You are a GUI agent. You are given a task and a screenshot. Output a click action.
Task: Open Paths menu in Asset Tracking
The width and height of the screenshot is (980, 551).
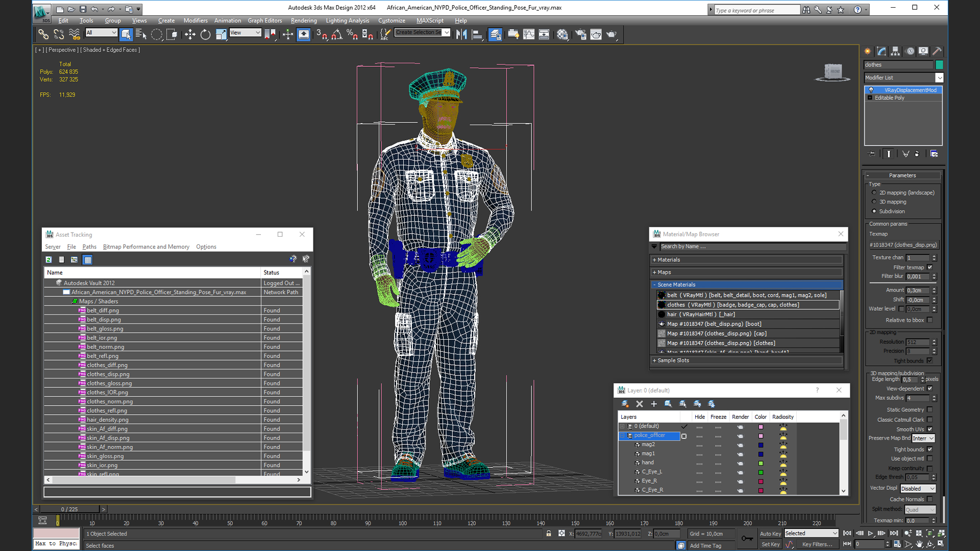point(89,246)
